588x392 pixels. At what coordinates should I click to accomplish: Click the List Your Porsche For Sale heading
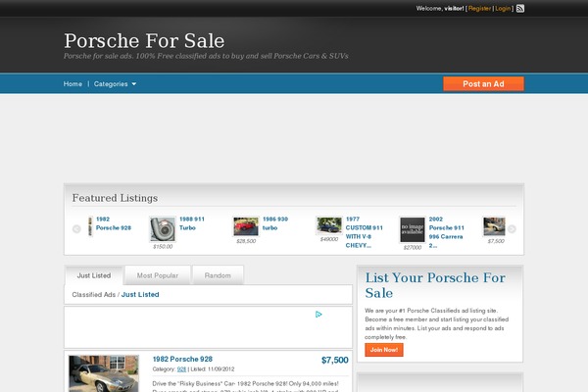pyautogui.click(x=435, y=285)
